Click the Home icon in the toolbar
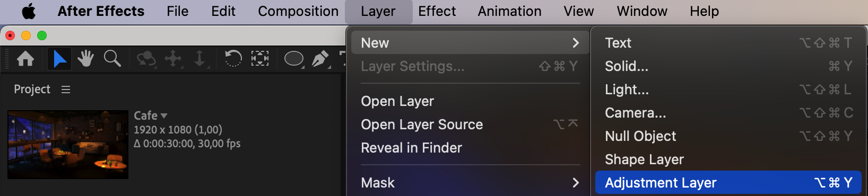 pyautogui.click(x=25, y=58)
